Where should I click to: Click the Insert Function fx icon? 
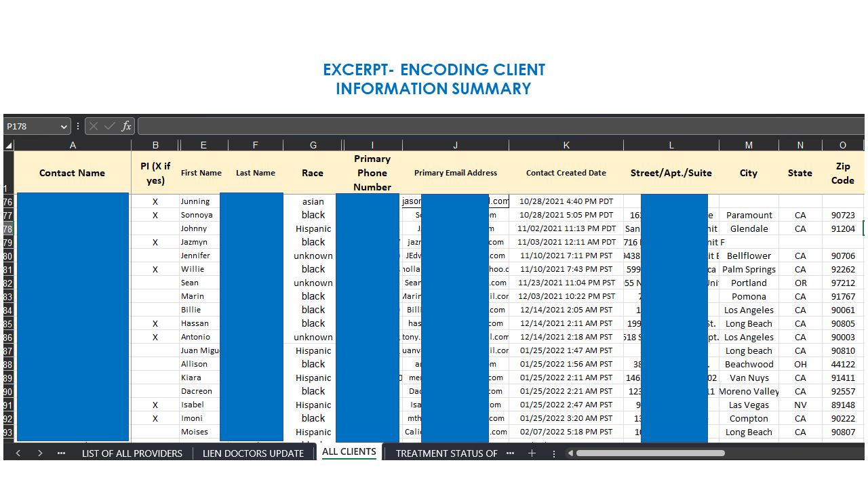(126, 126)
